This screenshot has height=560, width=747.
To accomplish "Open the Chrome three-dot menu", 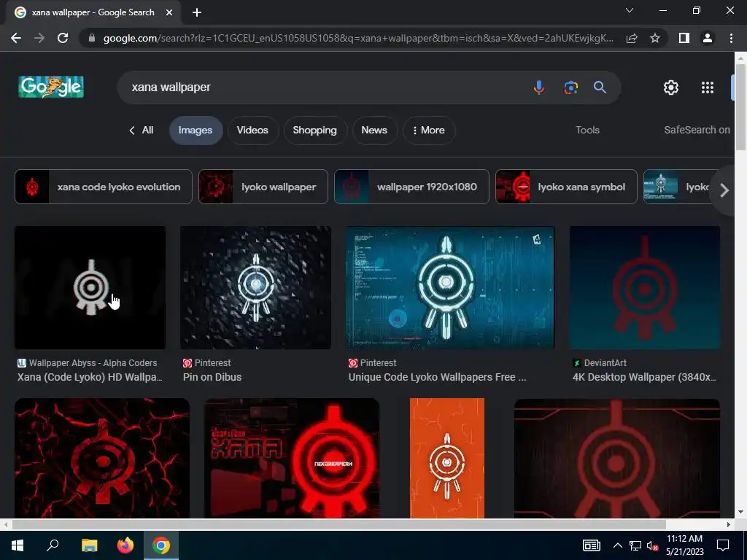I will 731,38.
